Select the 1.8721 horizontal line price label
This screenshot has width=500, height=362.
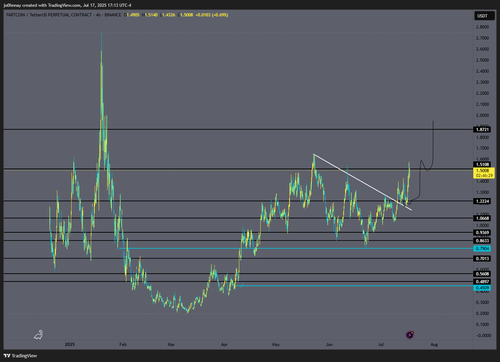coord(482,129)
